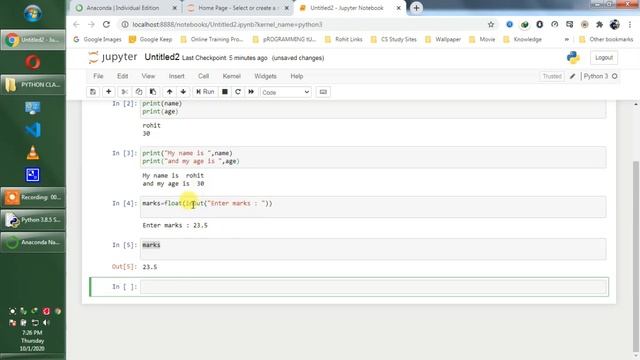Click the Python 3 kernel idle circle

[615, 76]
